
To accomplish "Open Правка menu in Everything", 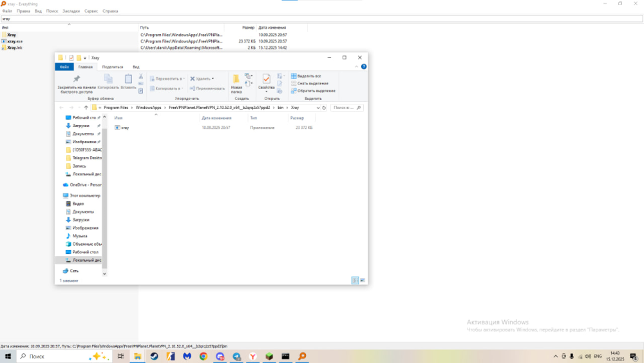I will pos(23,11).
